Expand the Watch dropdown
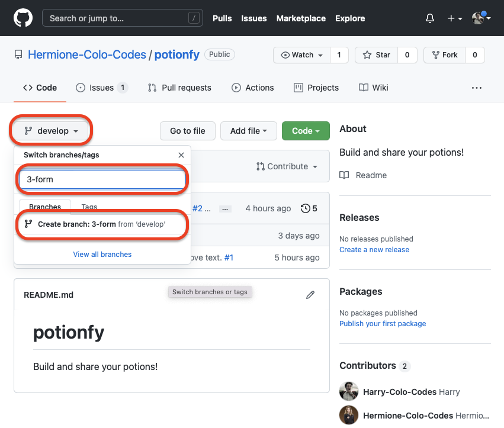 pyautogui.click(x=302, y=55)
